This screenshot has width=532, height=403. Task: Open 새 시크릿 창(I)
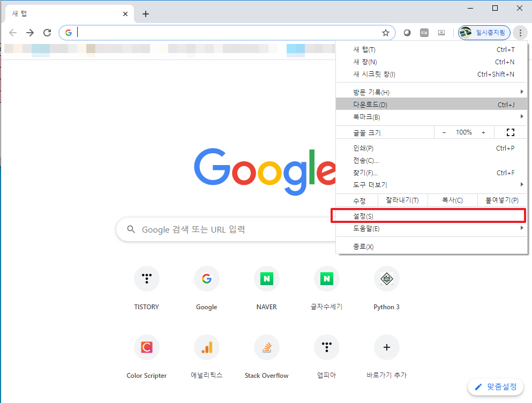click(432, 74)
